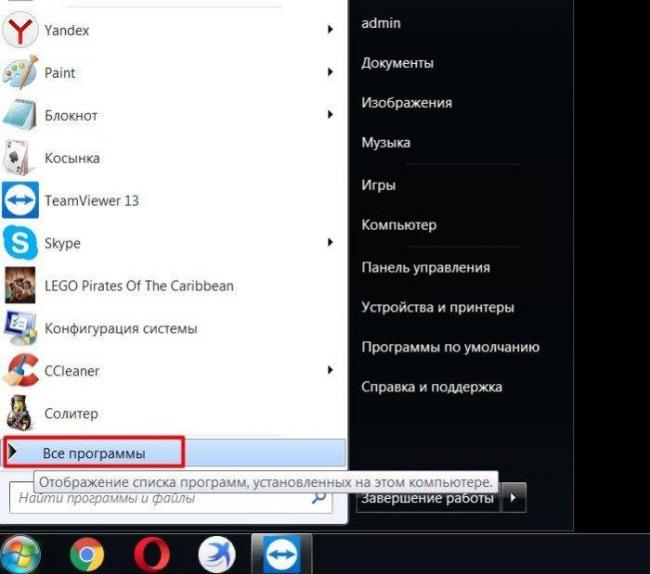Click the Найти программы и файлы search field

point(160,496)
